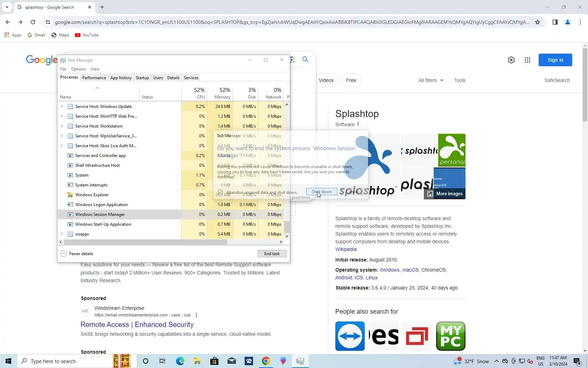
Task: Switch to the Services tab
Action: (x=191, y=78)
